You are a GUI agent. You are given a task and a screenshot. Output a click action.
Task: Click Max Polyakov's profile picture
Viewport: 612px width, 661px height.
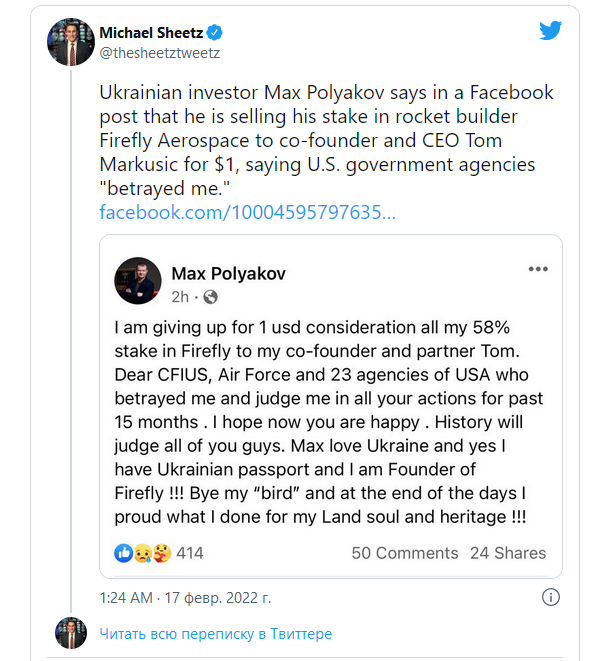(138, 281)
